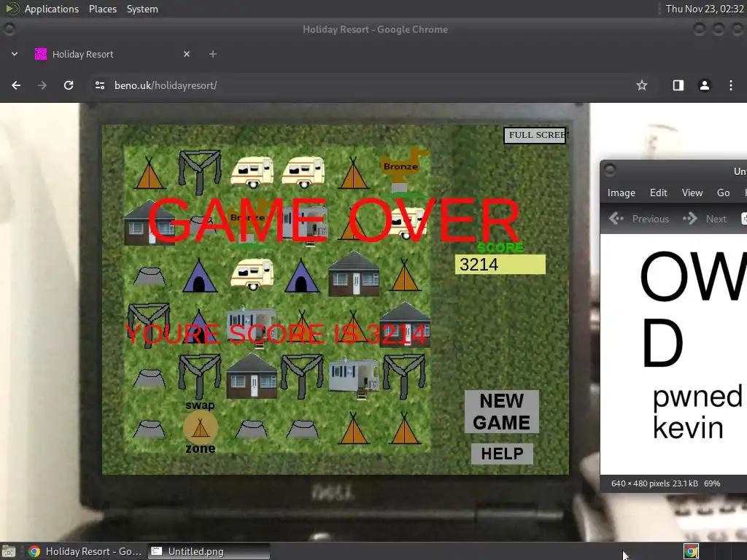Click Chrome icon in bottom-right workspace switcher
The height and width of the screenshot is (560, 747).
692,551
